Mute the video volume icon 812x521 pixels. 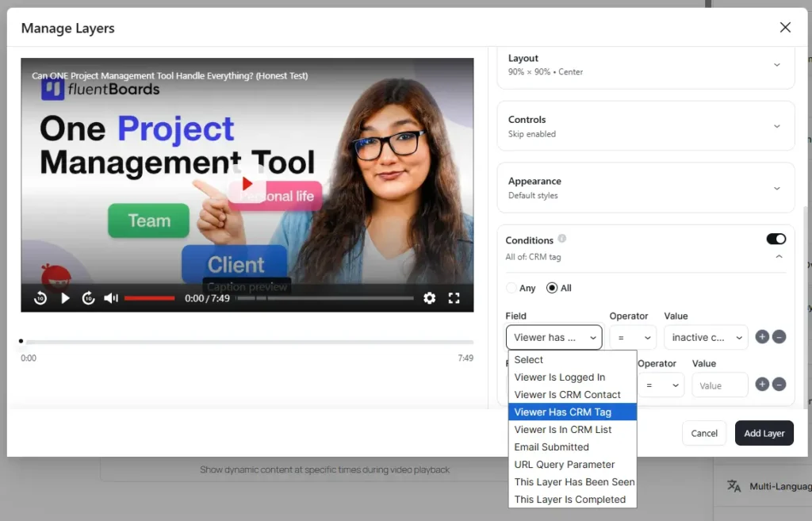[111, 298]
